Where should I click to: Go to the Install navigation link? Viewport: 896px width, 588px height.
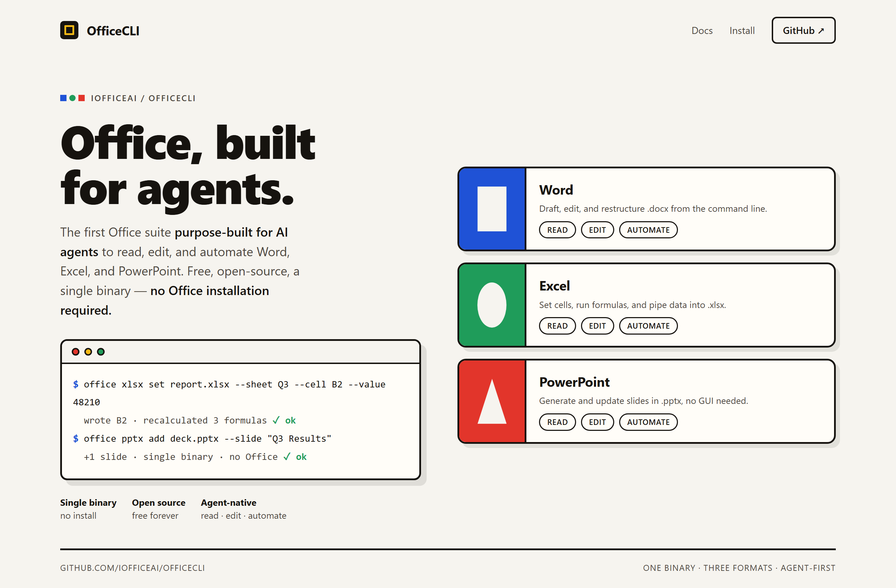(742, 30)
